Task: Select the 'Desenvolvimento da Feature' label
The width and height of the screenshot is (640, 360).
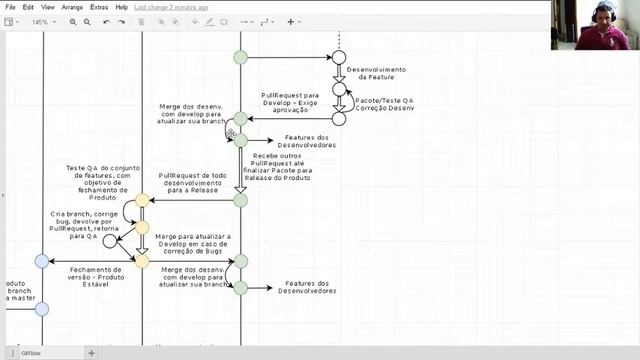Action: [x=376, y=73]
